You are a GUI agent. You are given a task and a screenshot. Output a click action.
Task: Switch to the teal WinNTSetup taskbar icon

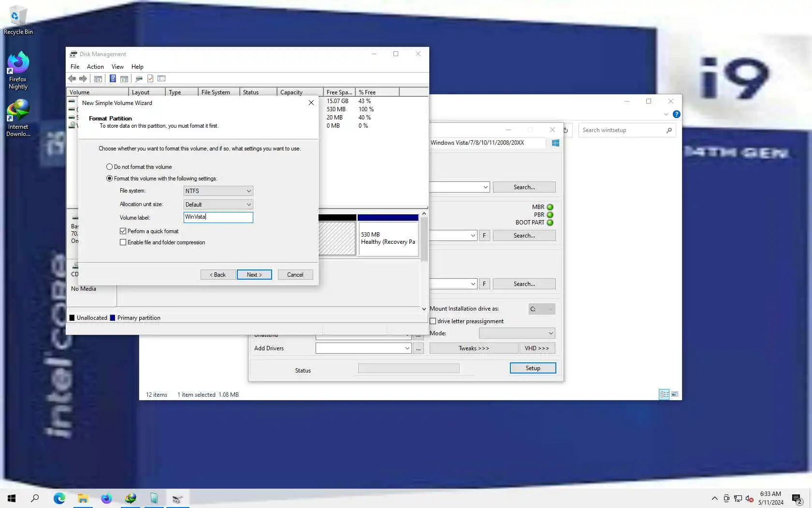coord(154,498)
